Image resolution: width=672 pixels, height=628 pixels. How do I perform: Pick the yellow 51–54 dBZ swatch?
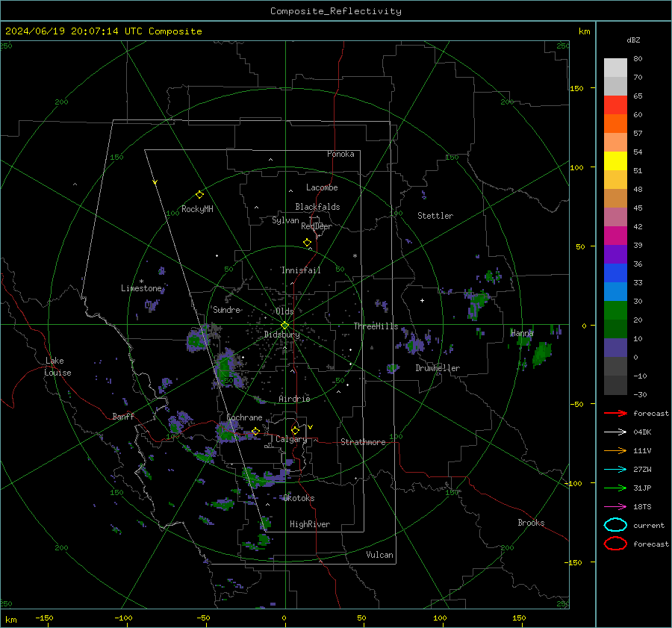pos(615,161)
